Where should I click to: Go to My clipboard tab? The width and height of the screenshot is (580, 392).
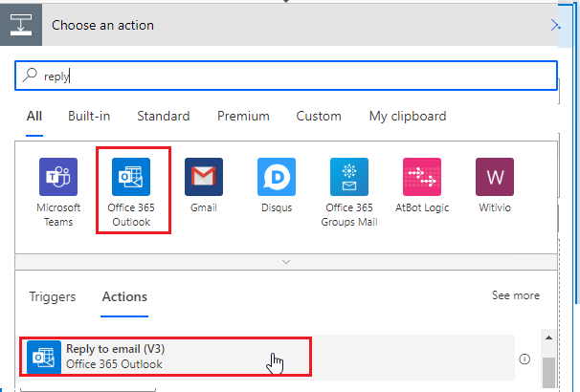408,117
